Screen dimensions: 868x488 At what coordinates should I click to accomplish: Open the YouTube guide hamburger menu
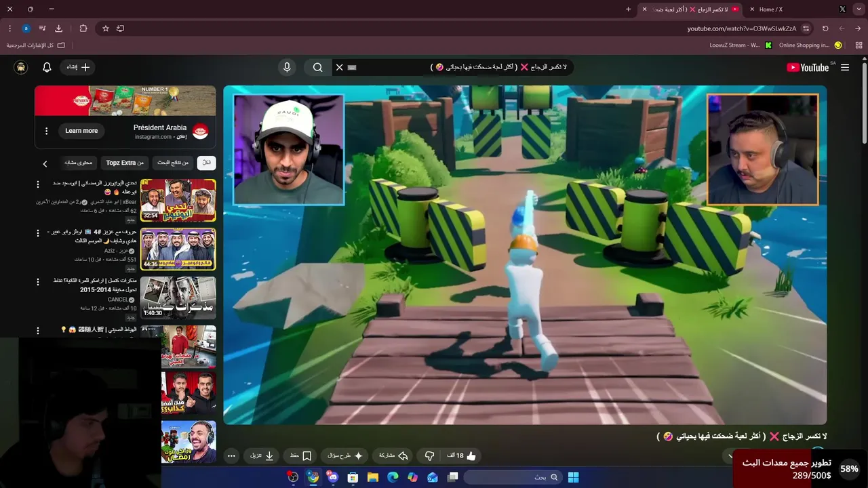point(845,67)
